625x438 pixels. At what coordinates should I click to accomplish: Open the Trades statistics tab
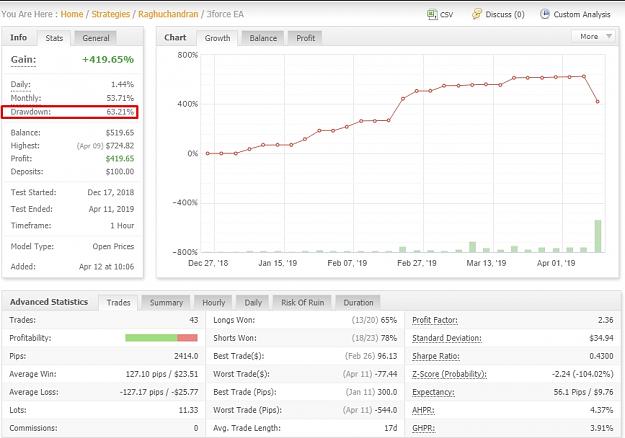tap(118, 302)
